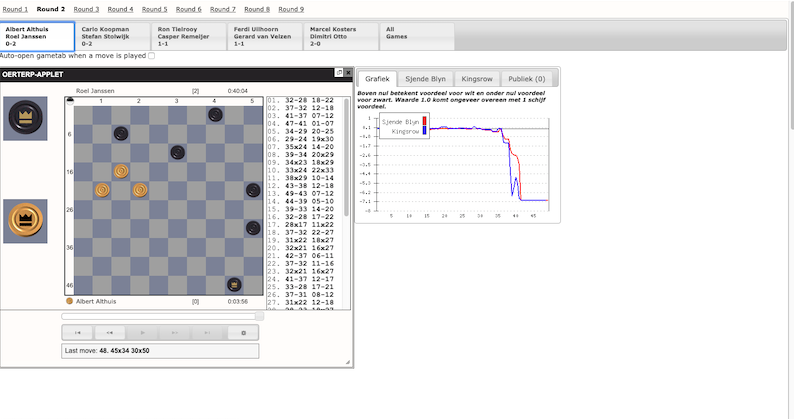Viewport: 794px width, 419px height.
Task: Click the move progress slider bar
Action: [x=160, y=316]
